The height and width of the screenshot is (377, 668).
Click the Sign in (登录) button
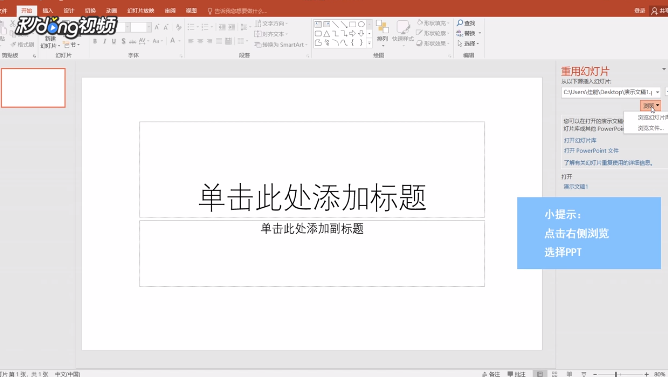pos(640,11)
